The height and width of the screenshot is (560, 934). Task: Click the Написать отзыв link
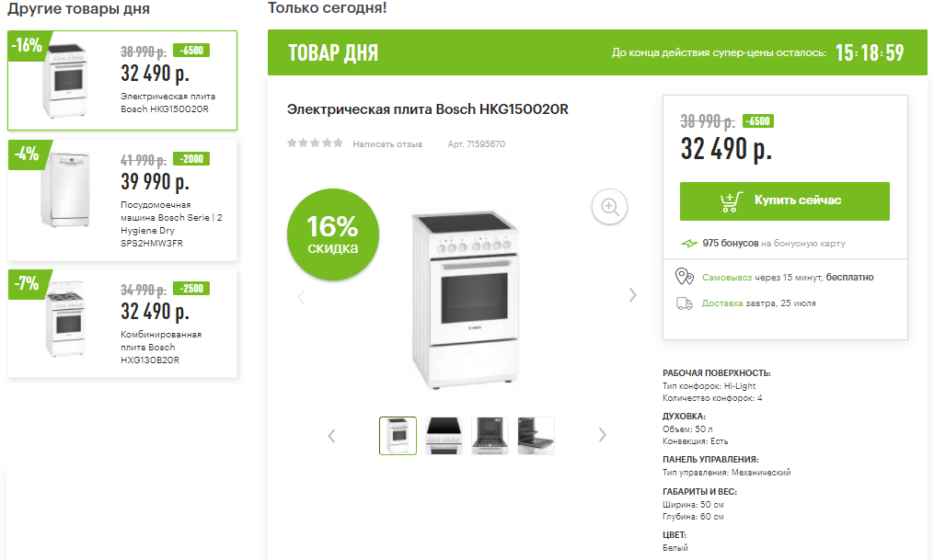(387, 144)
